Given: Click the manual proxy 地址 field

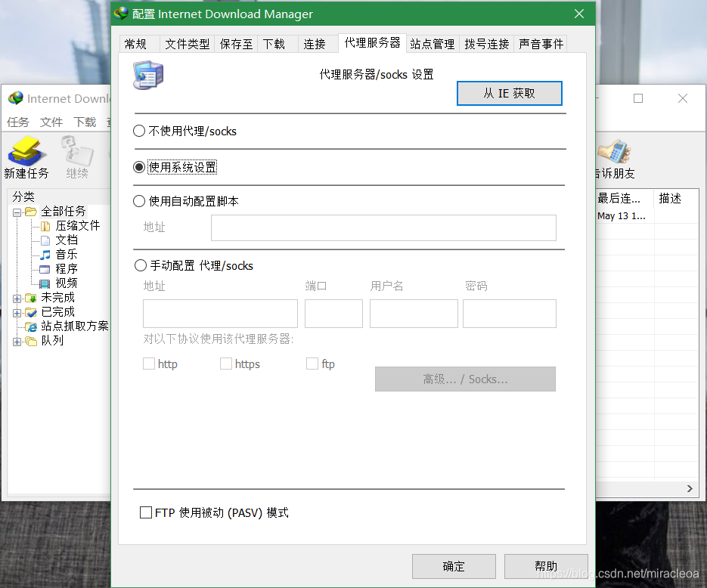Looking at the screenshot, I should [x=220, y=314].
